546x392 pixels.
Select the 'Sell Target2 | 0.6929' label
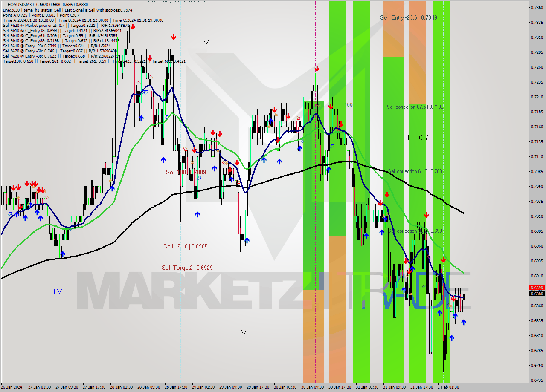coord(187,268)
